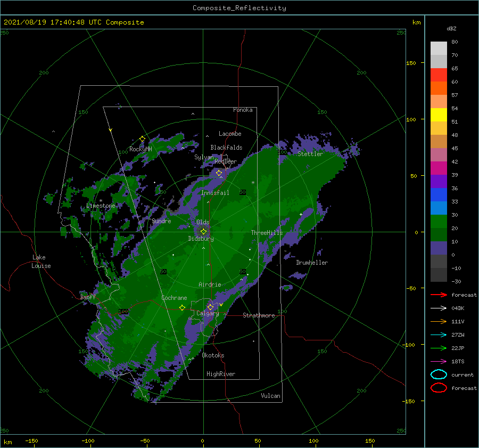Pick the yellow 54-51 dBZ color swatch
Screen dimensions: 479x448
click(439, 115)
